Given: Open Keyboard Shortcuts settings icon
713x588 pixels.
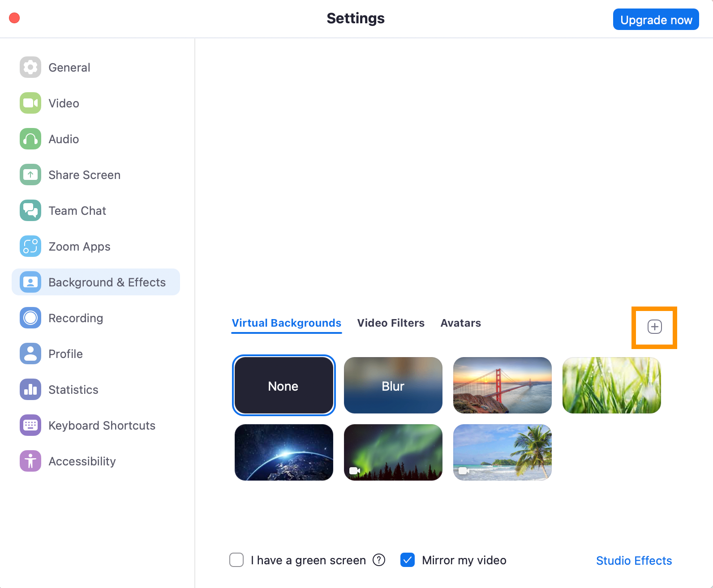Looking at the screenshot, I should [30, 426].
